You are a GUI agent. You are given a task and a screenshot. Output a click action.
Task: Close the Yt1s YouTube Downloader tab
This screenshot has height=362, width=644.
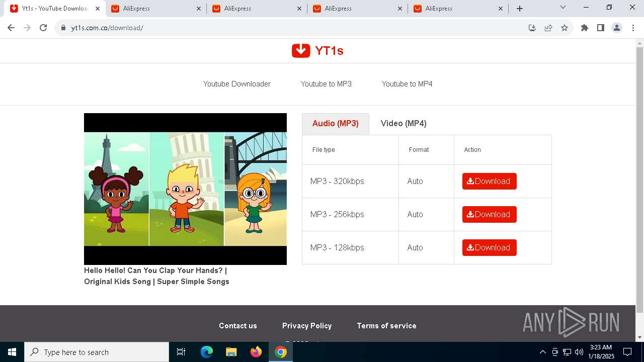(98, 9)
